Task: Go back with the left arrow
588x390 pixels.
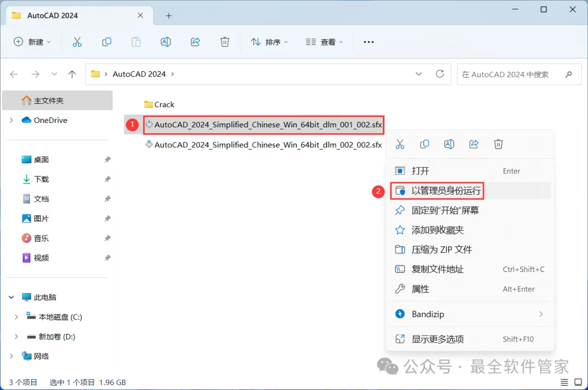Action: click(14, 74)
